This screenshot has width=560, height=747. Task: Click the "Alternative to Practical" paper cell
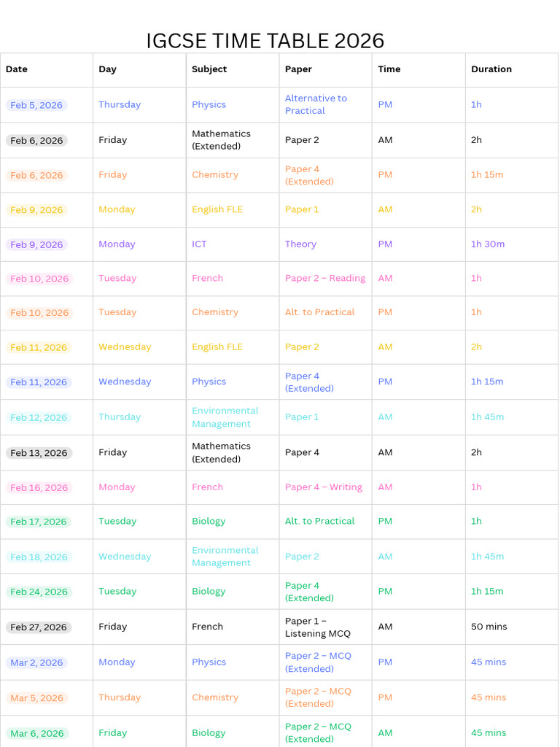(316, 104)
